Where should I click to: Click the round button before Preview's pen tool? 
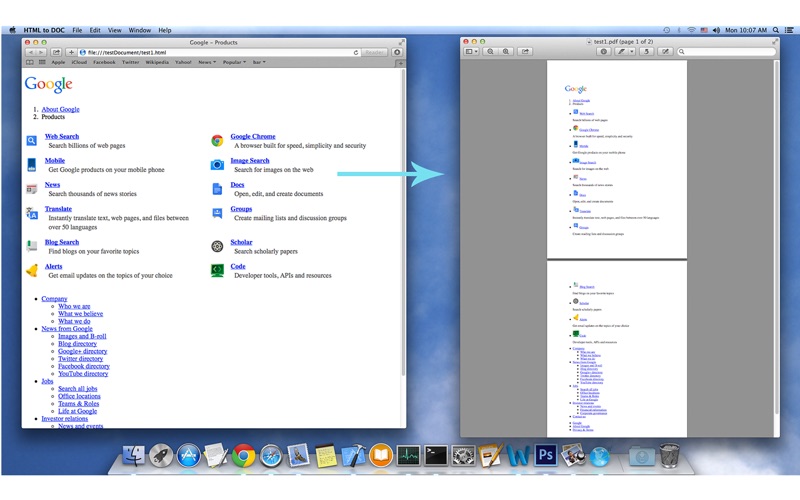[604, 52]
